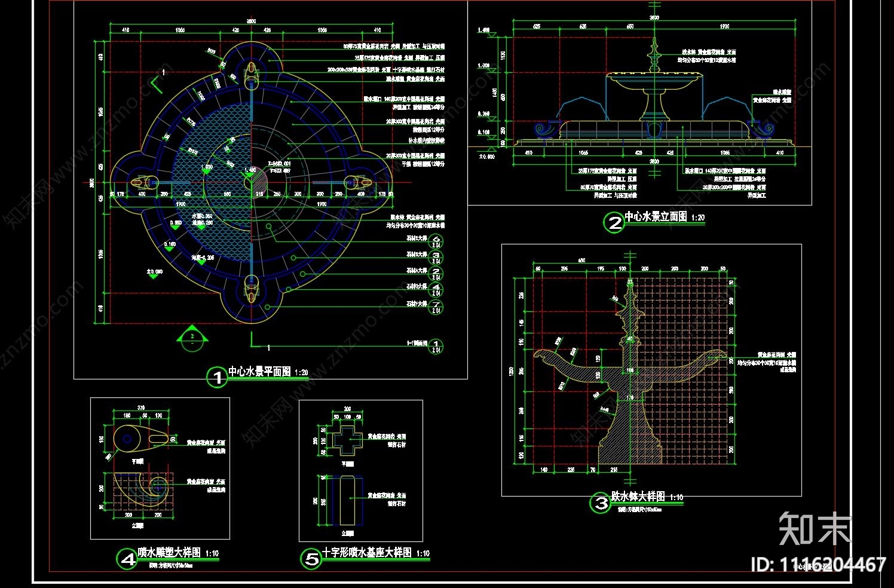The width and height of the screenshot is (894, 588).
Task: Click the green circled number 3 drawing marker
Action: point(600,503)
